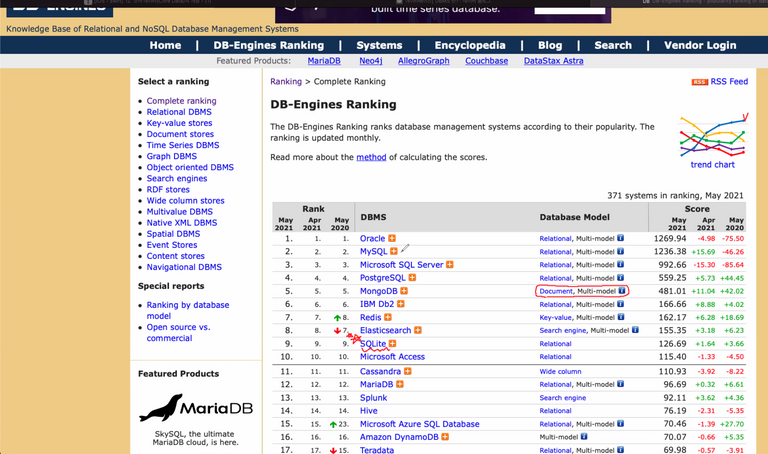The height and width of the screenshot is (454, 768).
Task: Click the plus icon next to Amazon DynamoDB
Action: 445,437
